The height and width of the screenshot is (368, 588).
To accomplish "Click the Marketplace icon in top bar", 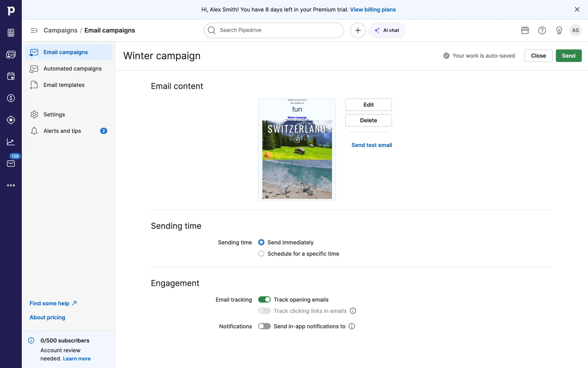I will tap(525, 30).
